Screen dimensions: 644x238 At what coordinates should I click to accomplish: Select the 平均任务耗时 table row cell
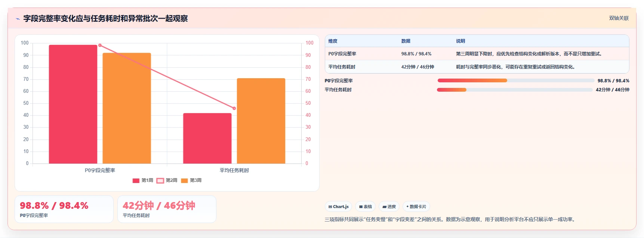pyautogui.click(x=342, y=67)
